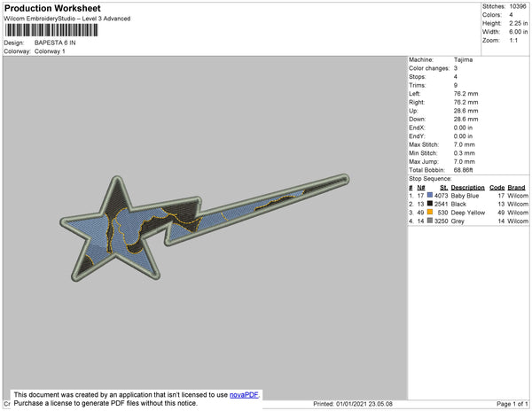Select the Deep Yellow description text
Viewport: 532px width, 411px height.
pyautogui.click(x=468, y=213)
